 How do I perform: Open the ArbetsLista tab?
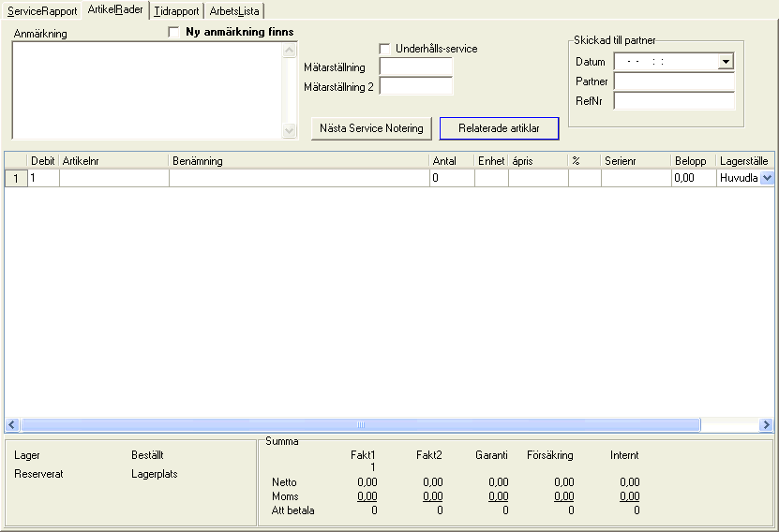[234, 11]
